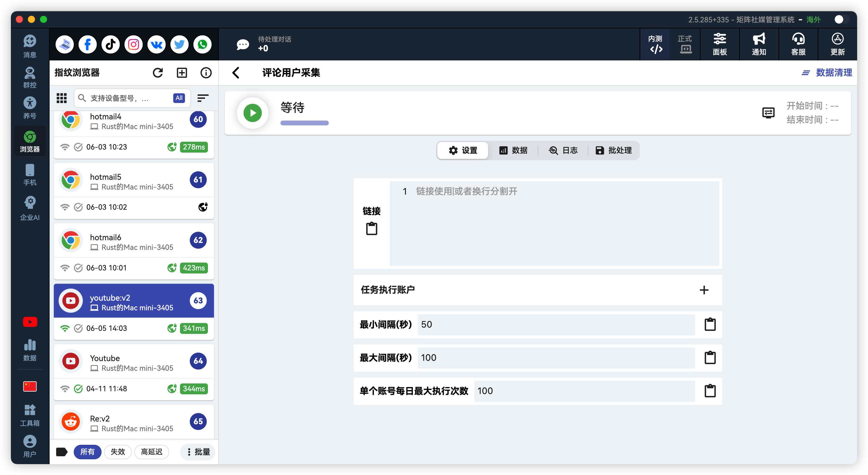868x475 pixels.
Task: Select the laptop device platform icon
Action: point(65,44)
